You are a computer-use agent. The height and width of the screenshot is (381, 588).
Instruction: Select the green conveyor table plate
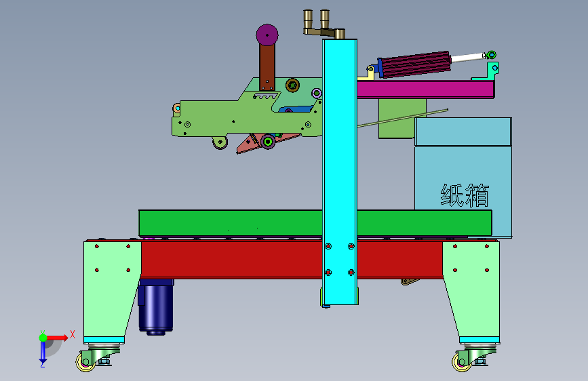[315, 223]
